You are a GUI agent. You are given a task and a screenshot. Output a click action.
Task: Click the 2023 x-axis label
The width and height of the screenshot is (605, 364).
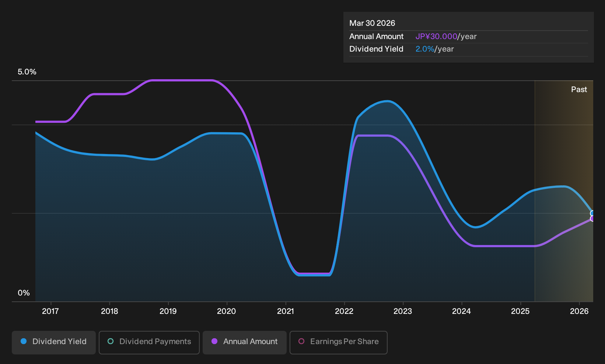tap(403, 311)
